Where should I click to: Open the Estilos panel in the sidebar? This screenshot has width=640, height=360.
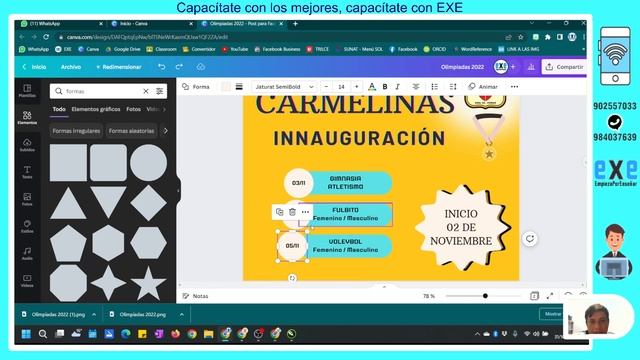click(27, 226)
